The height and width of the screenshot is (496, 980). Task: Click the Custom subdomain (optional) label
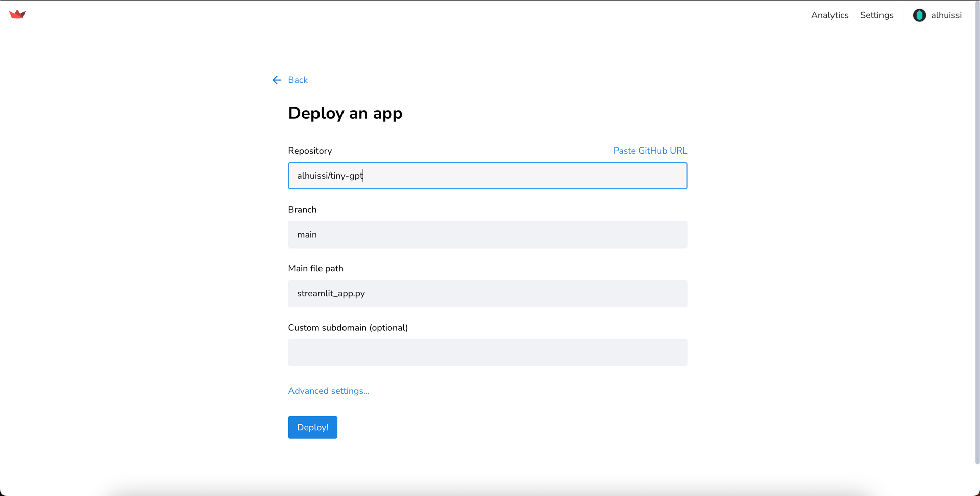(348, 328)
